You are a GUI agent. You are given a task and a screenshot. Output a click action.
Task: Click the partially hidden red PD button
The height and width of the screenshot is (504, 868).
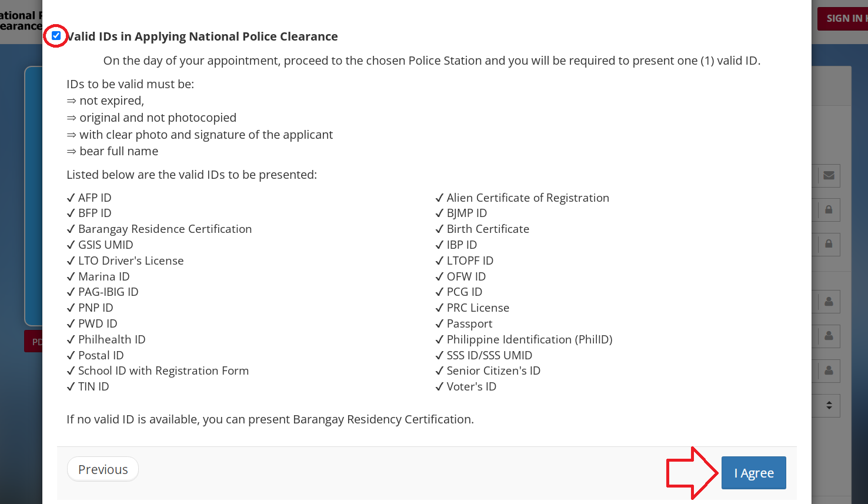click(34, 342)
